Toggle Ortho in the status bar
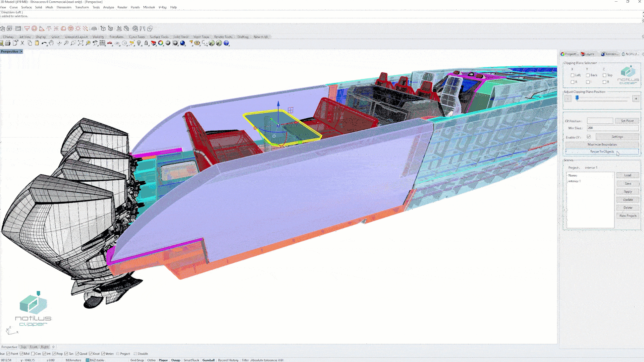This screenshot has height=362, width=644. (x=151, y=360)
